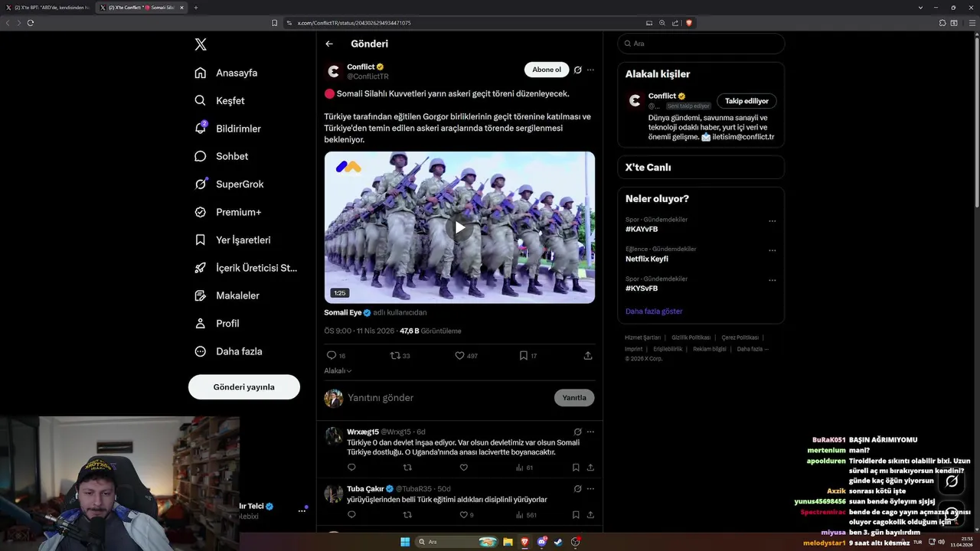Open Discord from the taskbar
The height and width of the screenshot is (551, 980).
pos(542,542)
